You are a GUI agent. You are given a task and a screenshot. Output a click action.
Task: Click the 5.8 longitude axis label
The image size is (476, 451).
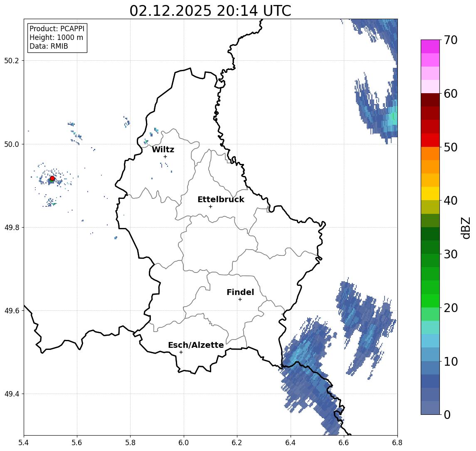[x=130, y=443]
